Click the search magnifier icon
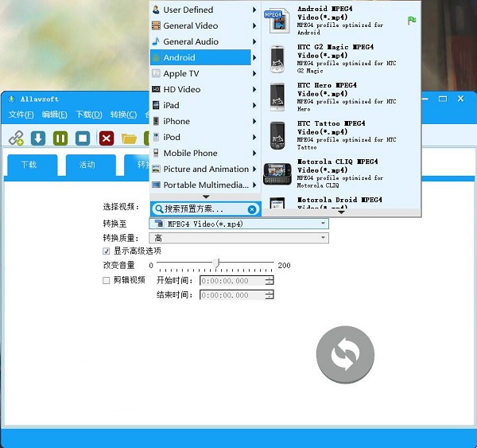477x448 pixels. pyautogui.click(x=159, y=209)
